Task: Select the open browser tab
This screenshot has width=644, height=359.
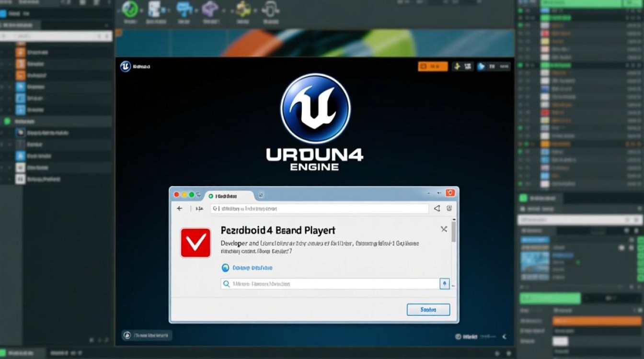Action: (x=229, y=196)
